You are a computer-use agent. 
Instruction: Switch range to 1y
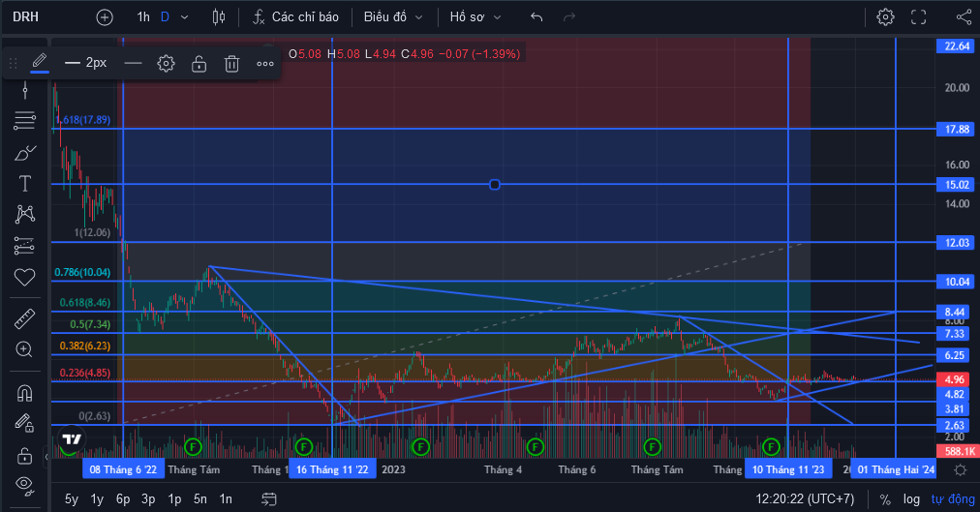[x=97, y=498]
